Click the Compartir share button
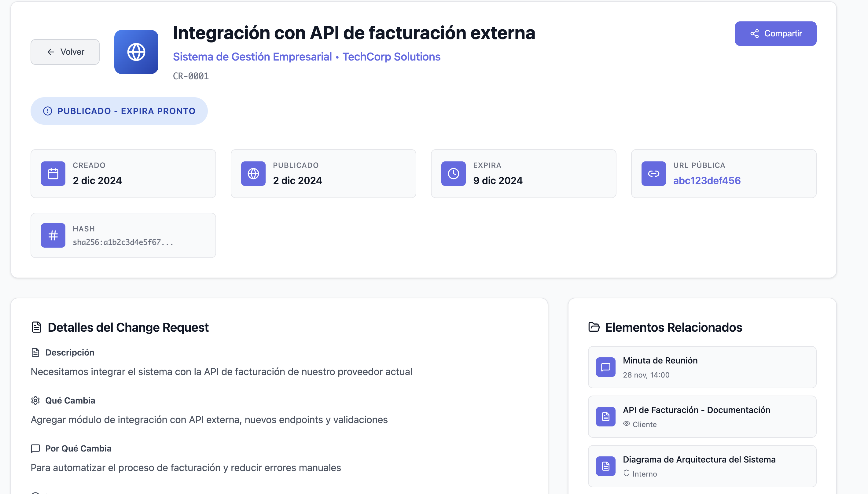The width and height of the screenshot is (868, 494). pos(775,34)
